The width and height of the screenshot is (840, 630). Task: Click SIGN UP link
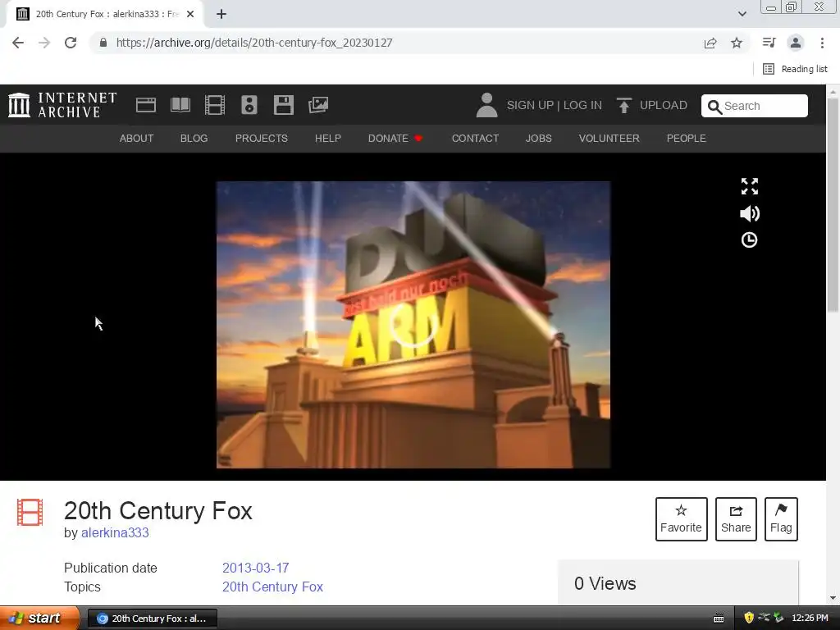(530, 105)
